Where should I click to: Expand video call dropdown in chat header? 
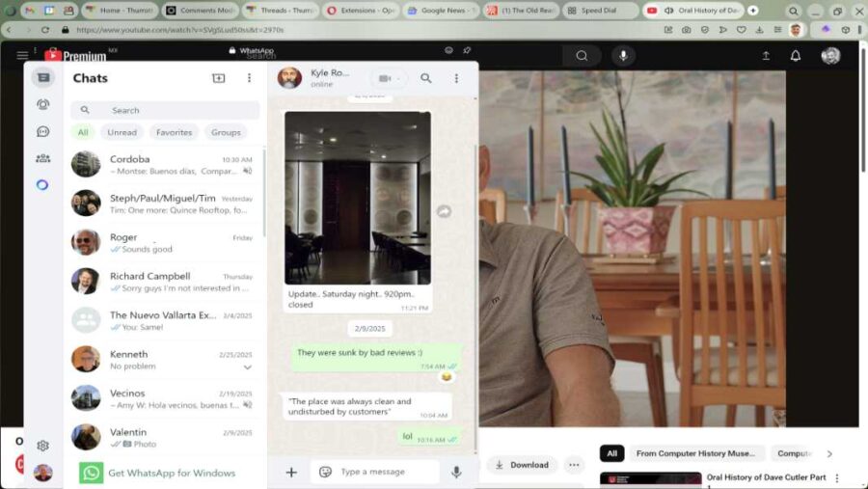tap(398, 79)
